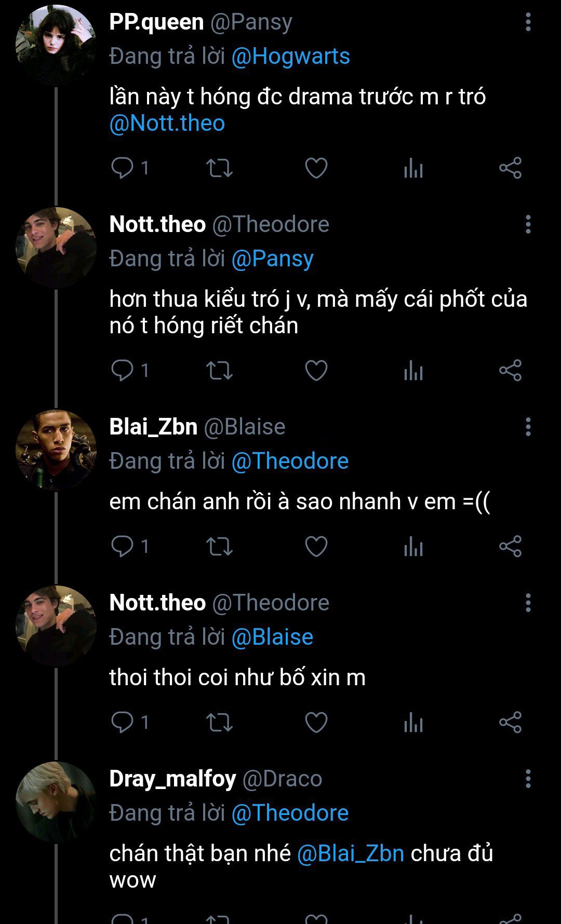Viewport: 561px width, 924px height.
Task: Open more options for PP.queen's tweet
Action: tap(528, 22)
